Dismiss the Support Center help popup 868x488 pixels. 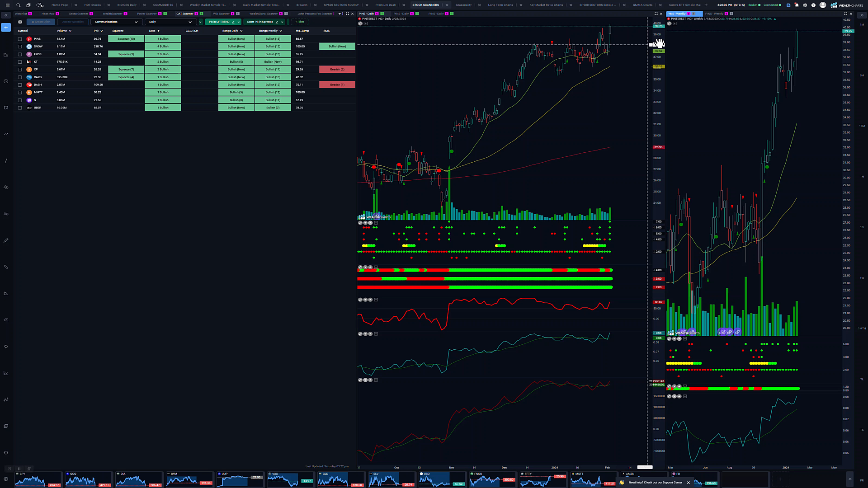tap(689, 482)
